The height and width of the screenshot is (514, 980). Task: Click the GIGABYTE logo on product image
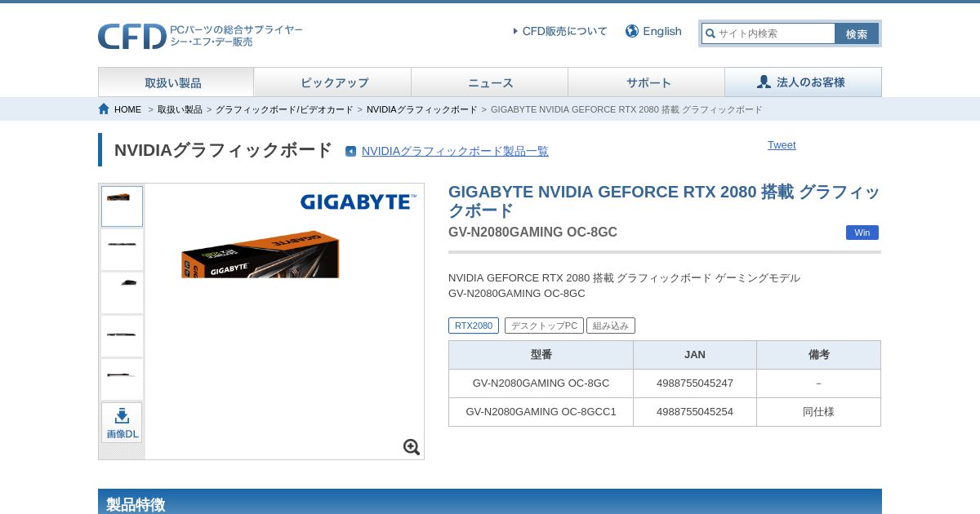coord(359,202)
